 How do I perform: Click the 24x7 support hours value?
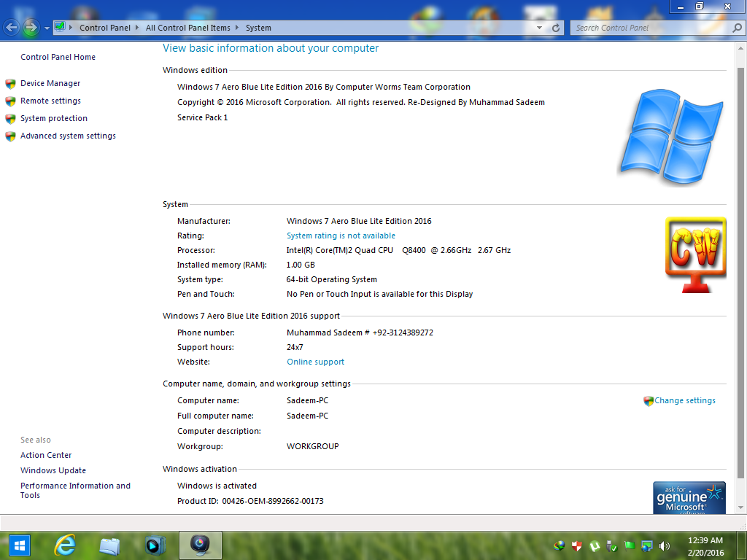tap(295, 347)
